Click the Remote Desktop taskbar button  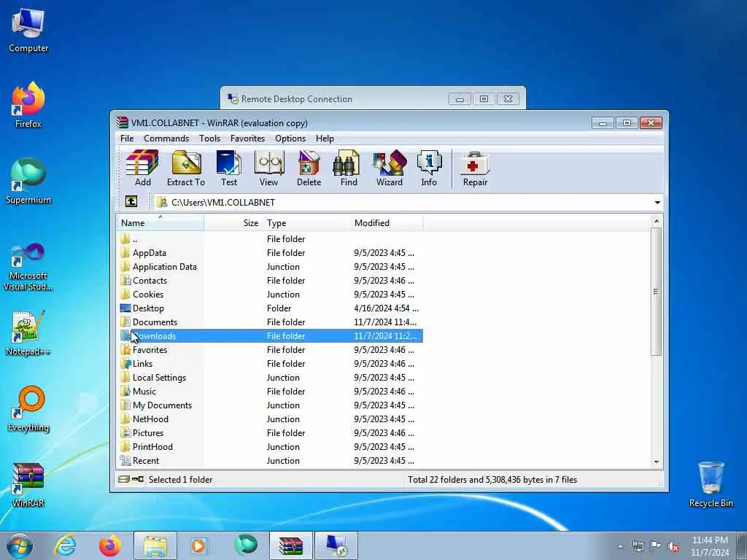[336, 545]
